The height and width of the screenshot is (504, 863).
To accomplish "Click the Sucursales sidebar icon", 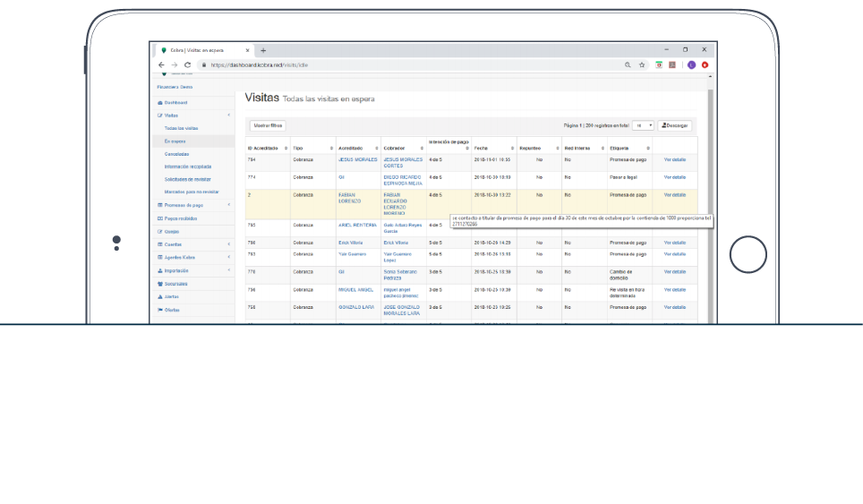I will click(160, 284).
